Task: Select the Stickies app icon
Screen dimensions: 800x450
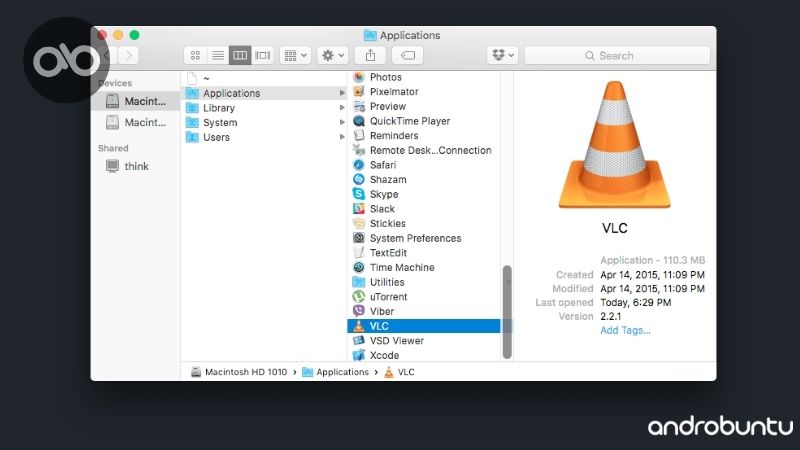Action: point(359,223)
